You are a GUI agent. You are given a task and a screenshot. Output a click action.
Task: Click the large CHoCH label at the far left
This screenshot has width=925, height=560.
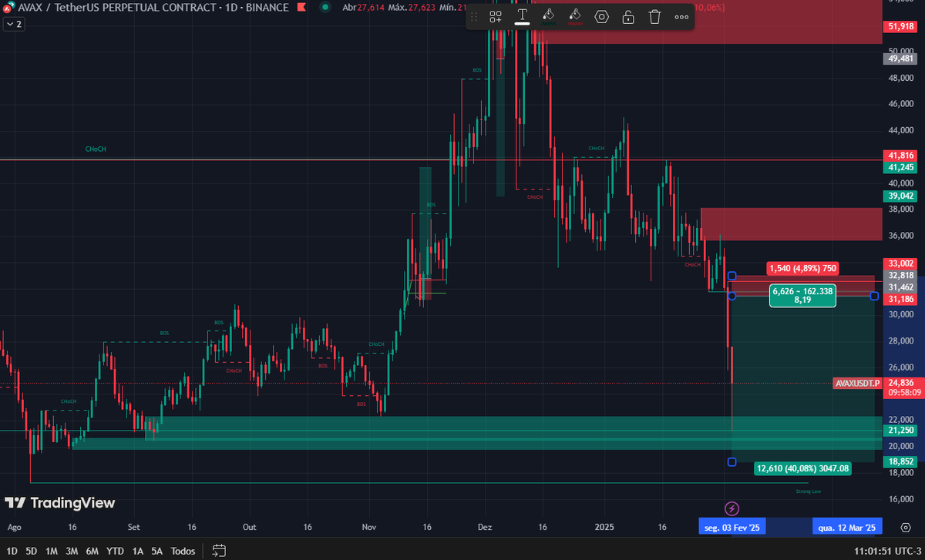pos(96,149)
